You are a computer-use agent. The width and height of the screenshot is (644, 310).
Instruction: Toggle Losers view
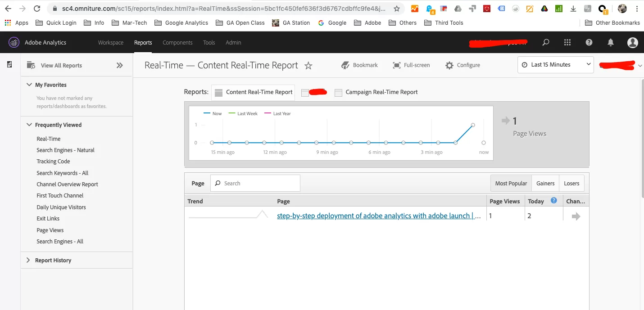pyautogui.click(x=572, y=183)
